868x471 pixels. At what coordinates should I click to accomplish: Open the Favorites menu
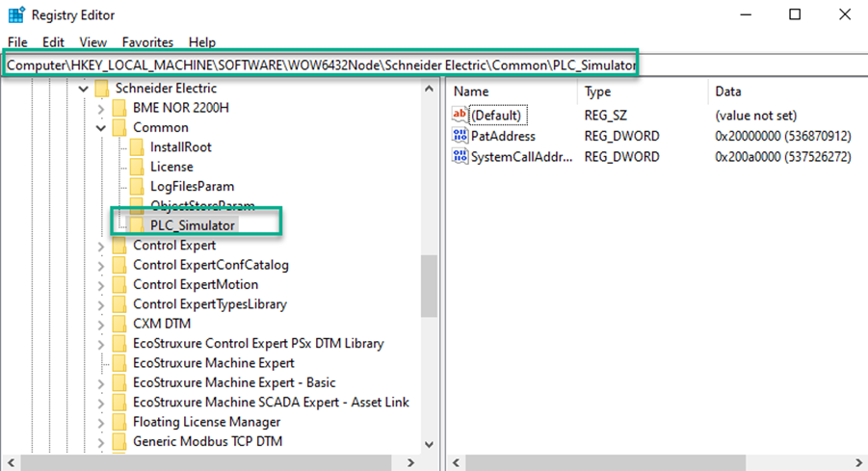(x=147, y=42)
